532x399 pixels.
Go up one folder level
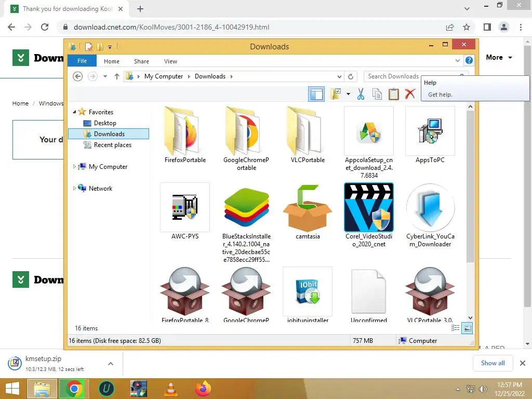click(117, 76)
